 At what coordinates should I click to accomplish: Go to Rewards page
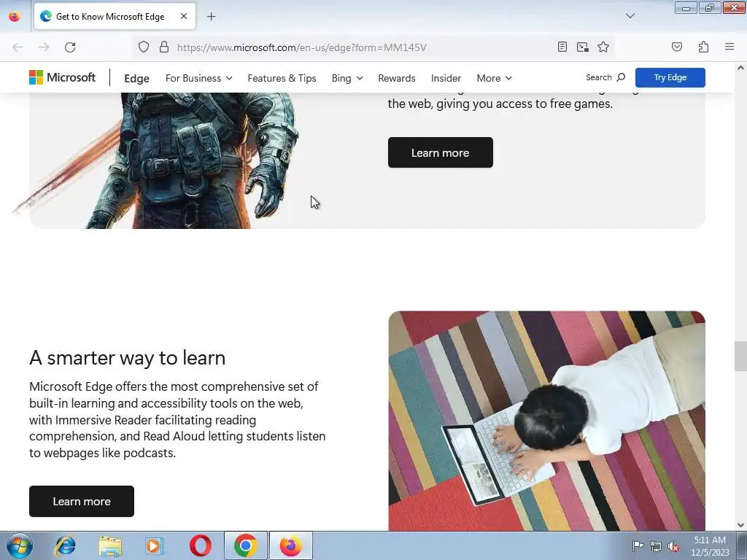[397, 78]
